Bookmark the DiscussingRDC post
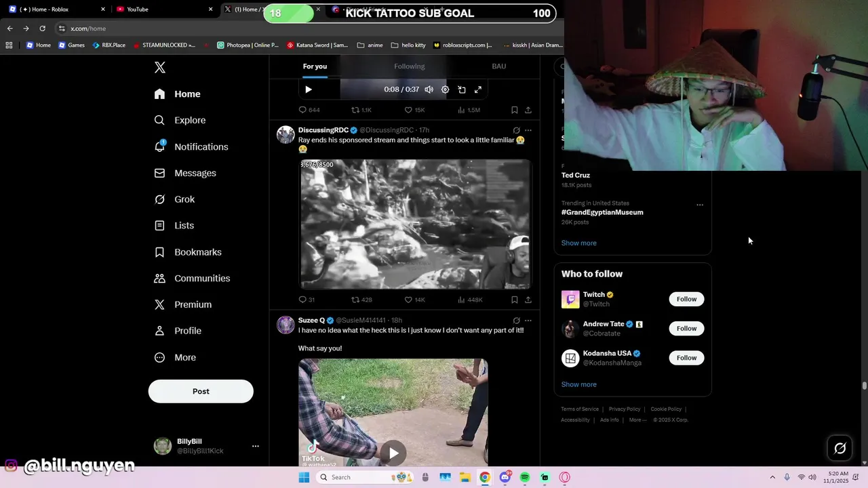 point(515,300)
